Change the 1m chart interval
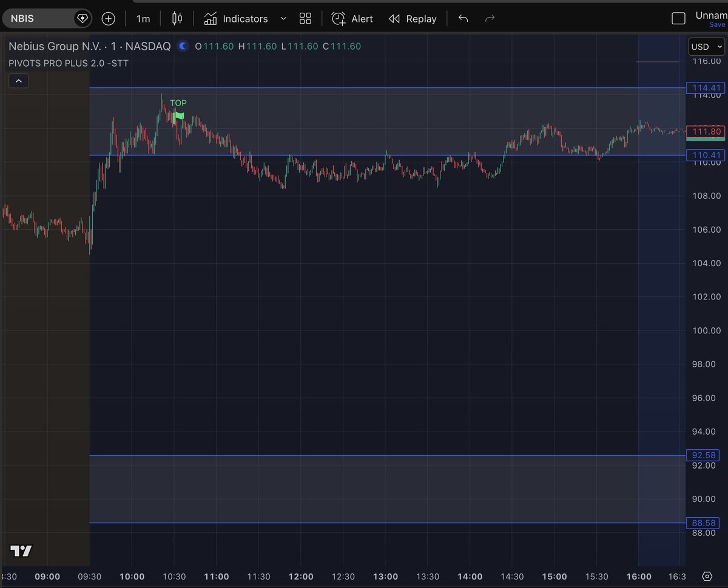Screen dimensions: 728x588 coord(143,19)
